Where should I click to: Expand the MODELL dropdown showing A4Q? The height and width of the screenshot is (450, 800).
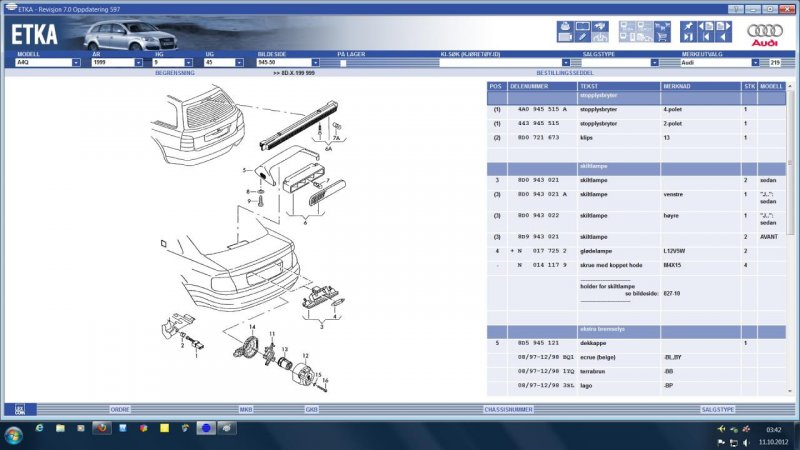tap(76, 62)
